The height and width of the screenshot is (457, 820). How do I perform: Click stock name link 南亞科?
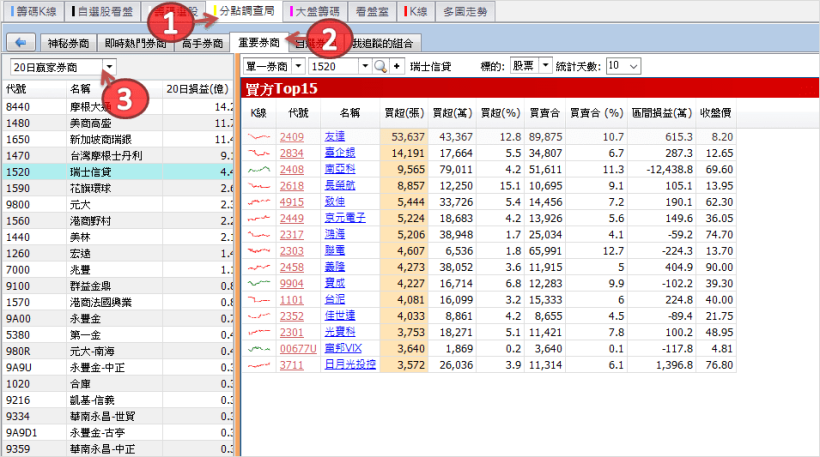[x=340, y=169]
